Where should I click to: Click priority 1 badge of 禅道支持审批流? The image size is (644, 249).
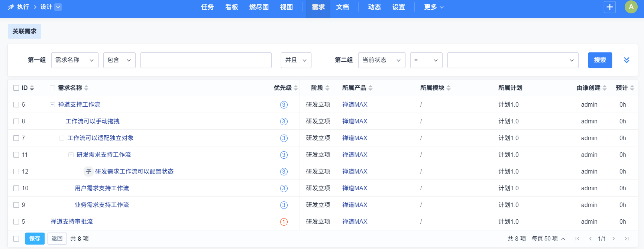(284, 222)
